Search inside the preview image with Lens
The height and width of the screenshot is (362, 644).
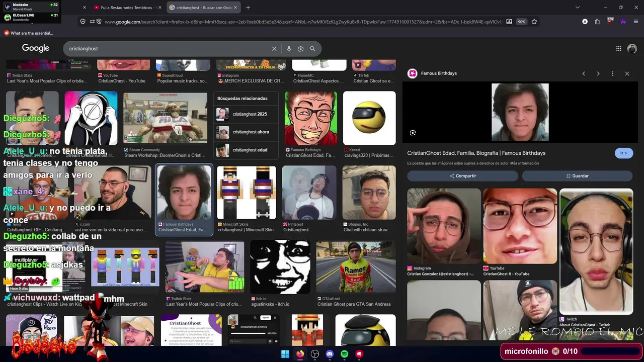click(x=413, y=133)
